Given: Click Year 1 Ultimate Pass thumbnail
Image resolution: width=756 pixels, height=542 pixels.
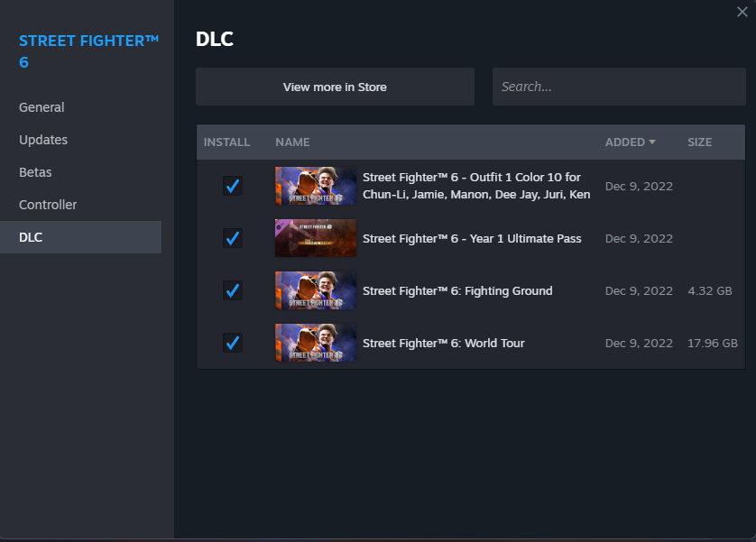Looking at the screenshot, I should point(316,238).
